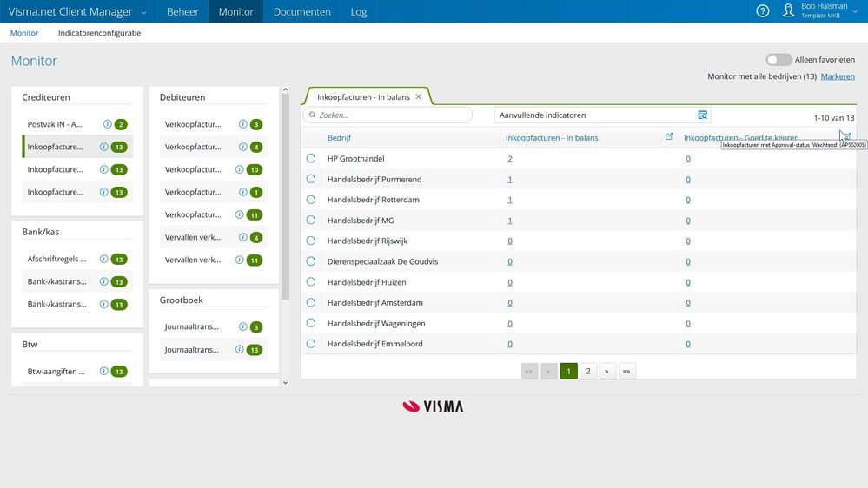This screenshot has width=868, height=488.
Task: Click the Zoeken search field
Action: tap(388, 115)
